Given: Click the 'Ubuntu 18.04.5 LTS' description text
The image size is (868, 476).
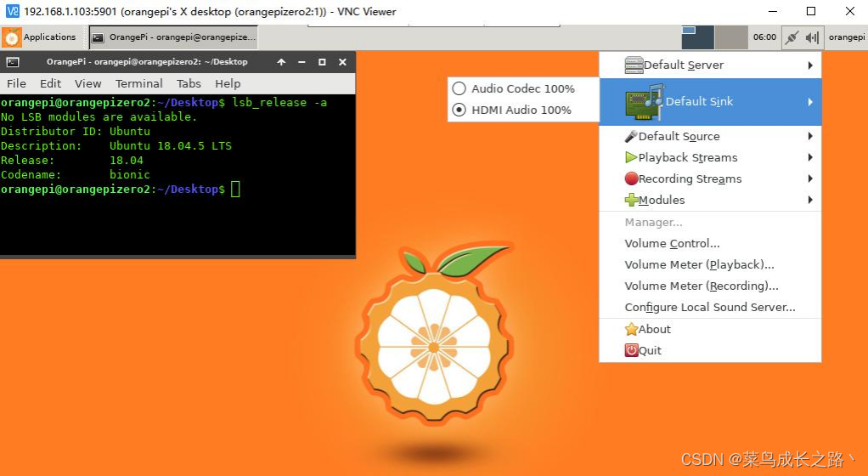Looking at the screenshot, I should click(171, 145).
